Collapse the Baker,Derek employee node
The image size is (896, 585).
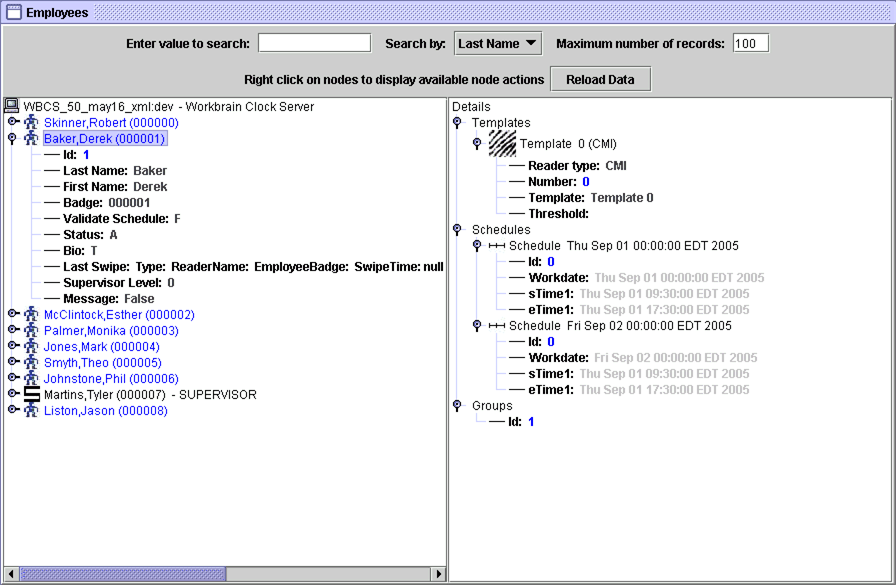tap(12, 138)
